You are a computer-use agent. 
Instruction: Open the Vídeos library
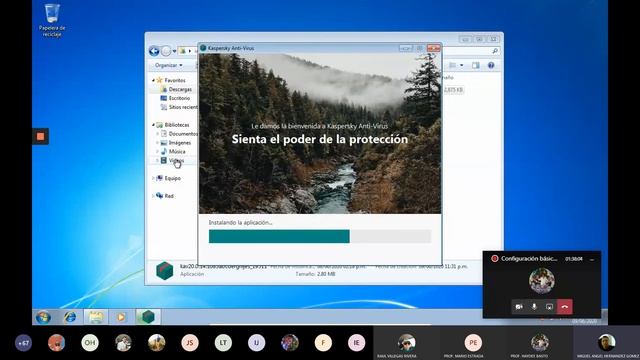tap(176, 161)
